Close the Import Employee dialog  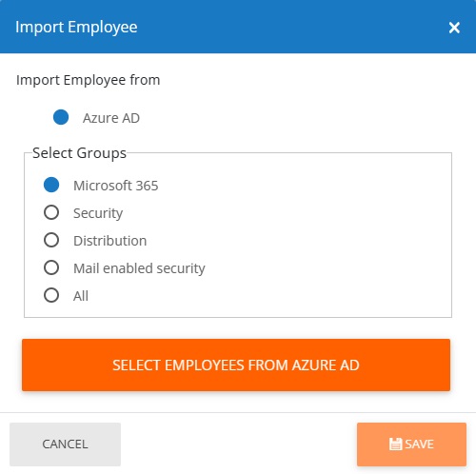pyautogui.click(x=454, y=28)
